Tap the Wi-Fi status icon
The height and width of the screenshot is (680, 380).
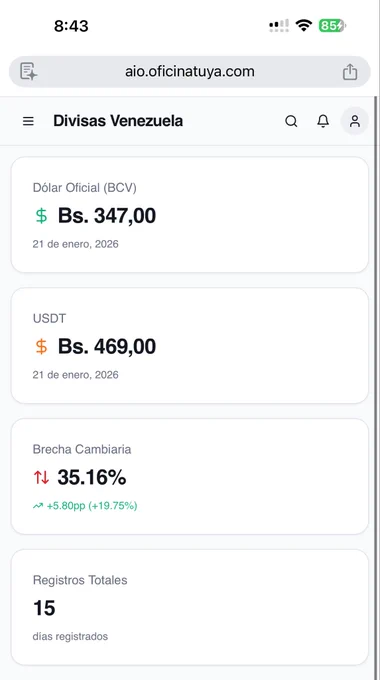[304, 26]
